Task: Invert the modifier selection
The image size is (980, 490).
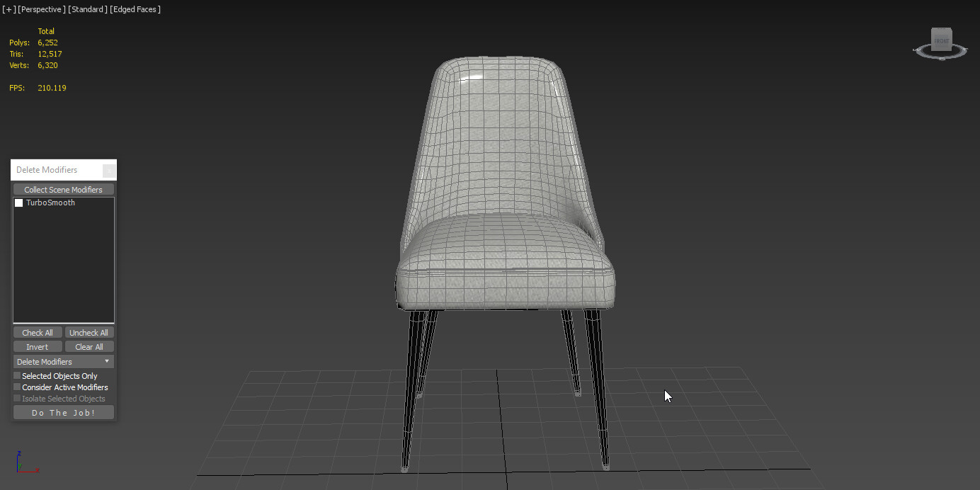Action: (x=38, y=346)
